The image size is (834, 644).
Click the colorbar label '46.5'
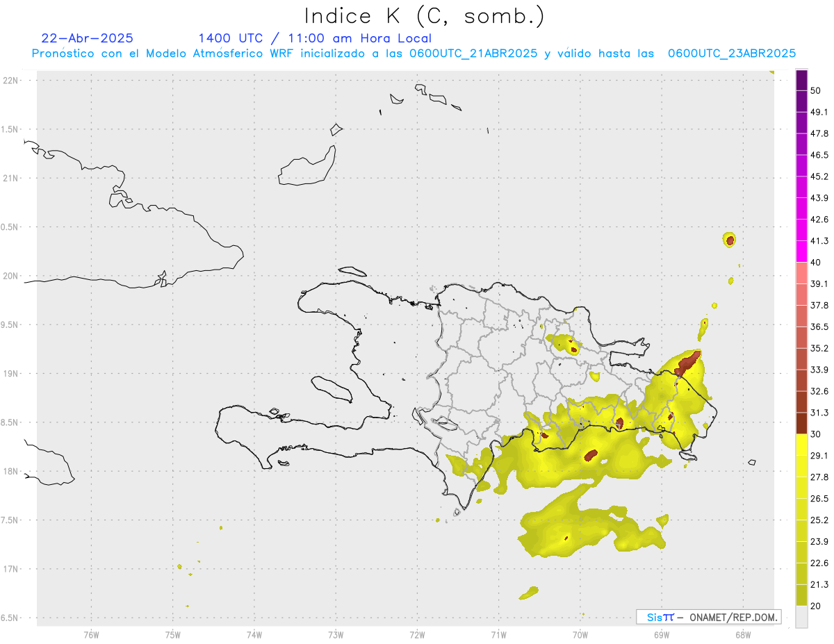tap(819, 155)
